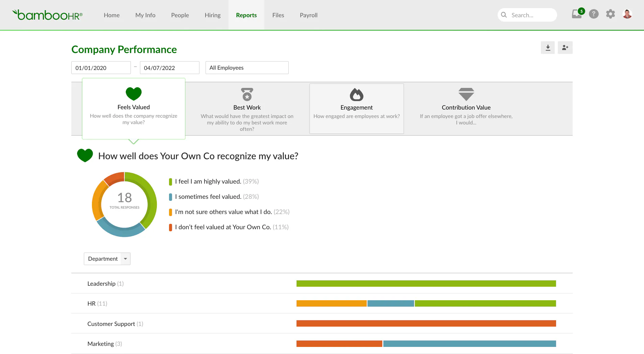Viewport: 644px width, 354px height.
Task: Edit the end date 04/07/2022 field
Action: point(170,68)
